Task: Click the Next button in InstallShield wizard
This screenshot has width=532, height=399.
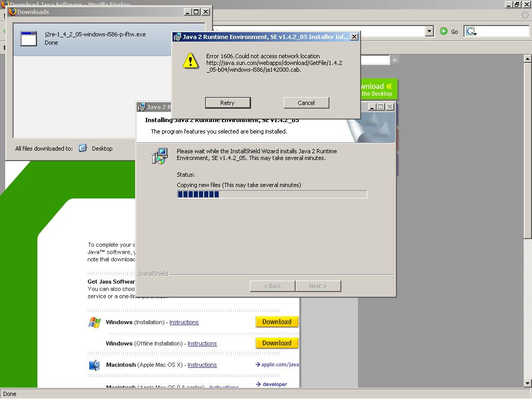Action: [x=318, y=286]
